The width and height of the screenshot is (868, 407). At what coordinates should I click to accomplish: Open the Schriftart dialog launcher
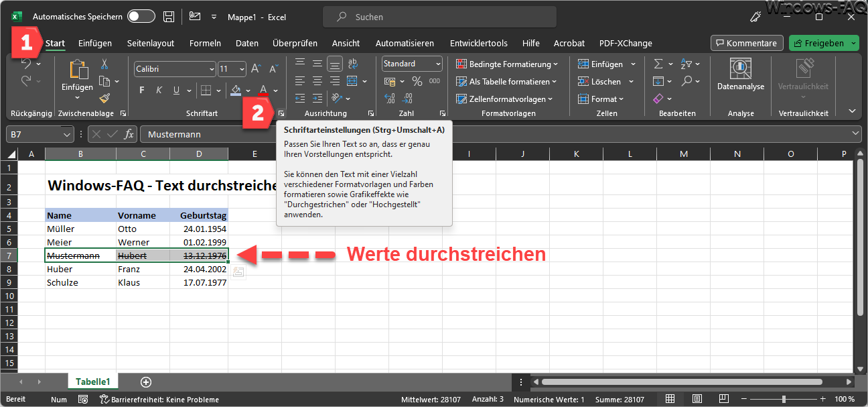pyautogui.click(x=281, y=113)
